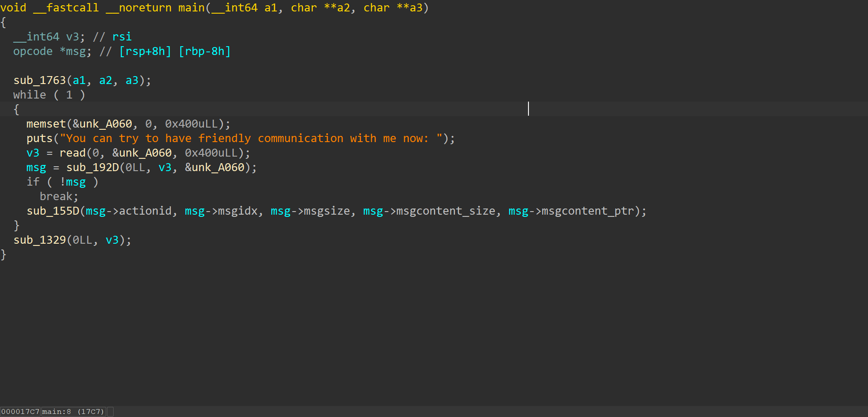The height and width of the screenshot is (417, 868).
Task: Click the rsi register comment
Action: (122, 37)
